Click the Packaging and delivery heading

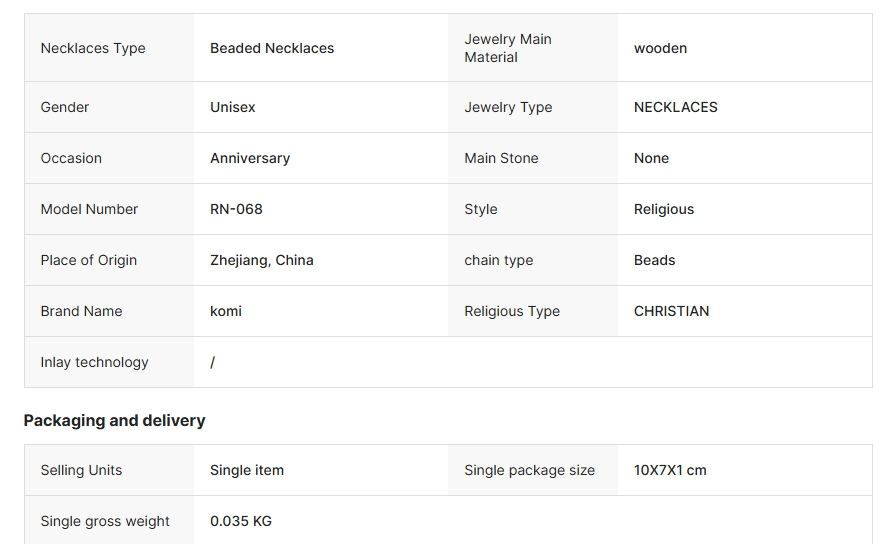tap(114, 420)
